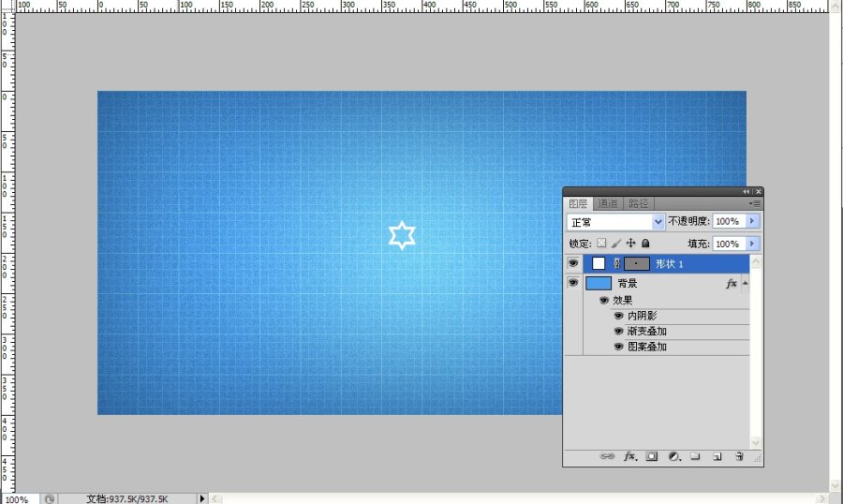Open the Layers panel flyout menu icon

pyautogui.click(x=755, y=203)
